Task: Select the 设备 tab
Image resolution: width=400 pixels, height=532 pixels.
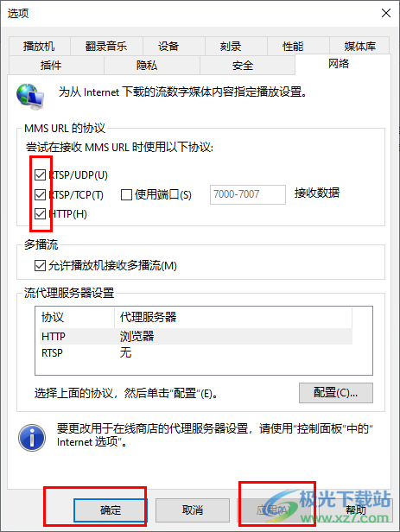Action: (168, 46)
